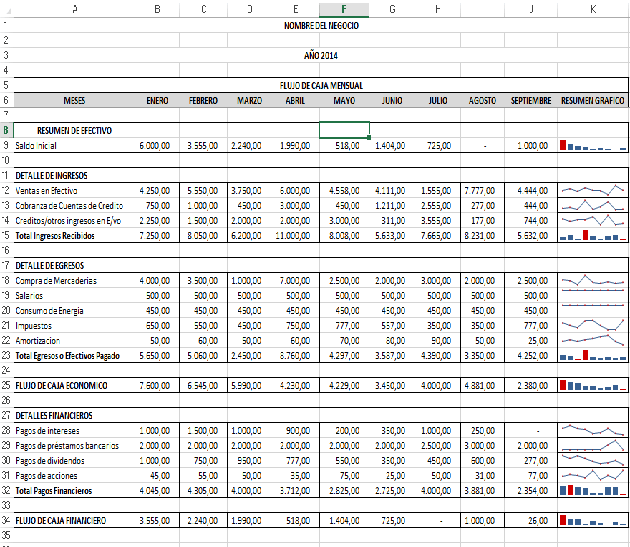Select the FEBRERO column heading
This screenshot has width=630, height=547.
coord(203,100)
